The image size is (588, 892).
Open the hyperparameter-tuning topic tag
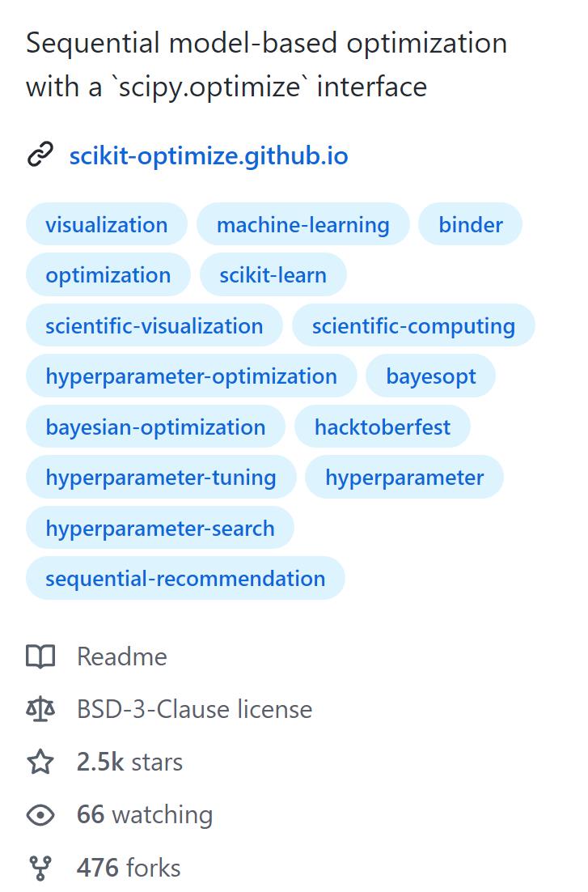pyautogui.click(x=160, y=478)
